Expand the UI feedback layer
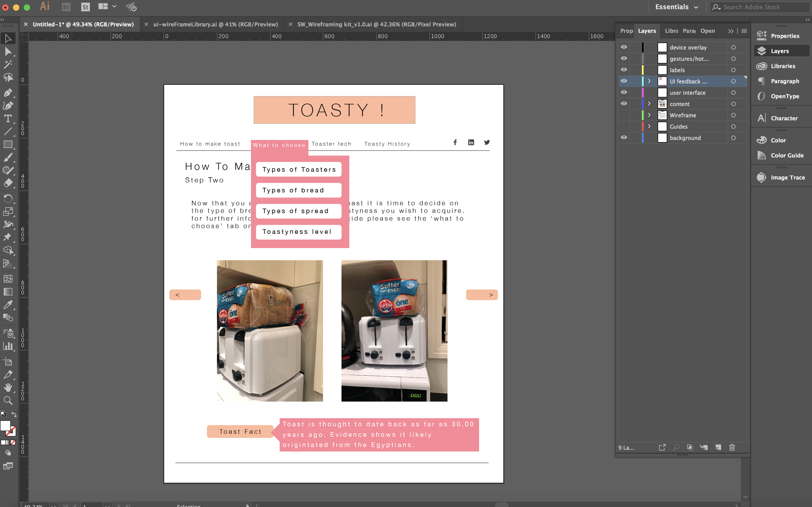This screenshot has height=507, width=812. 649,81
